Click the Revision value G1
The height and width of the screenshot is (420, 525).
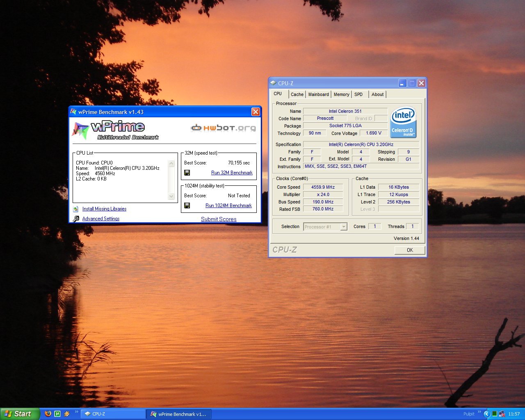point(409,159)
